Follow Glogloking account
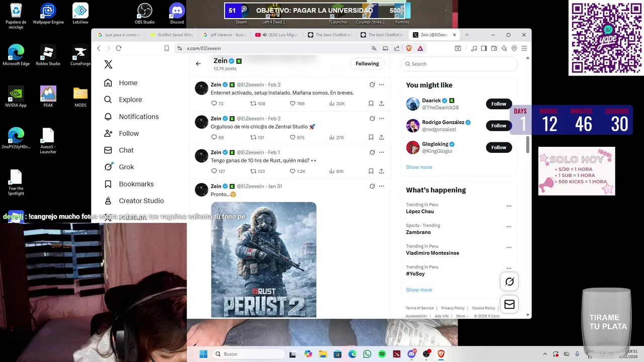Image resolution: width=644 pixels, height=362 pixels. [x=499, y=147]
